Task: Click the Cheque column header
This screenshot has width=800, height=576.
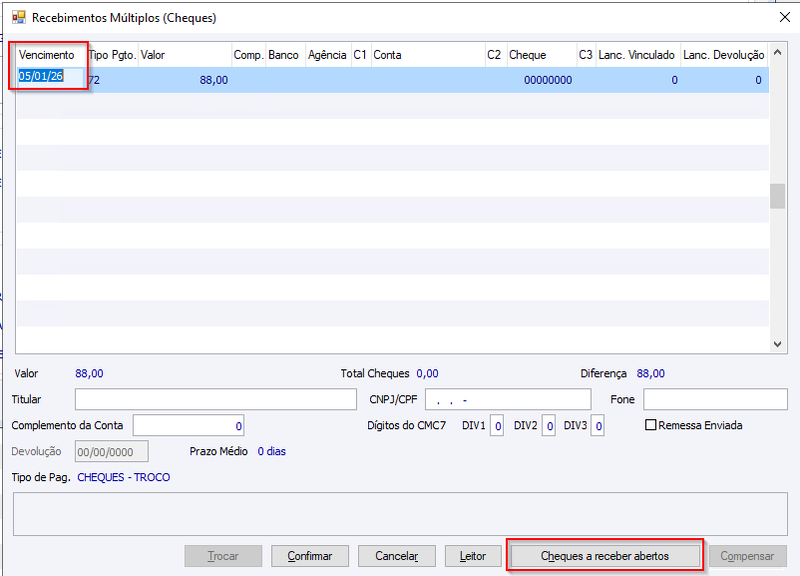Action: pos(541,55)
